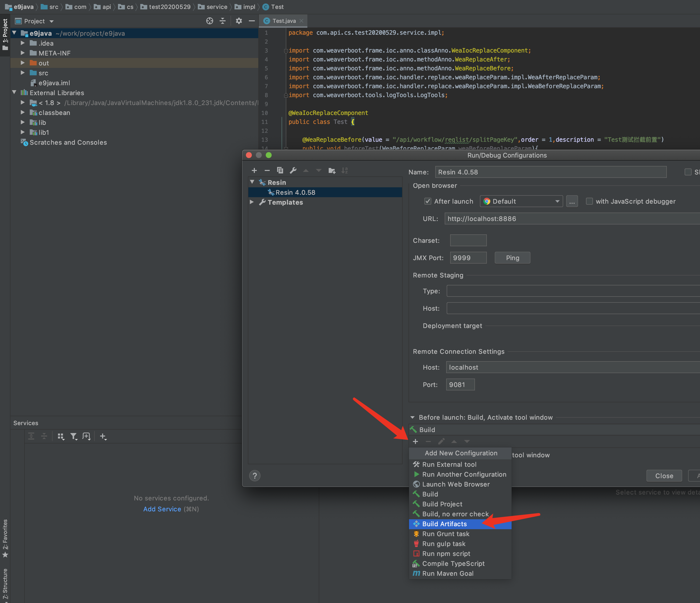The image size is (700, 603).
Task: Click the add before-launch task plus icon
Action: click(415, 441)
